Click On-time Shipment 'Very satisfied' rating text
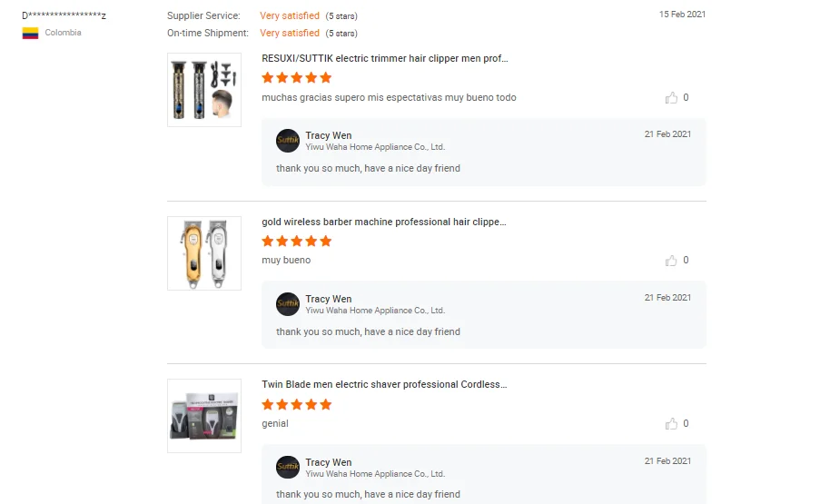The height and width of the screenshot is (504, 820). coord(290,34)
